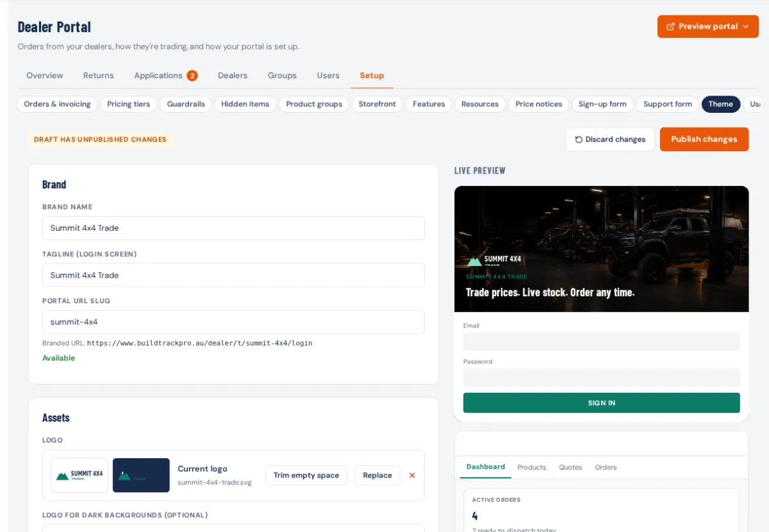Open the Overview tab

point(45,76)
